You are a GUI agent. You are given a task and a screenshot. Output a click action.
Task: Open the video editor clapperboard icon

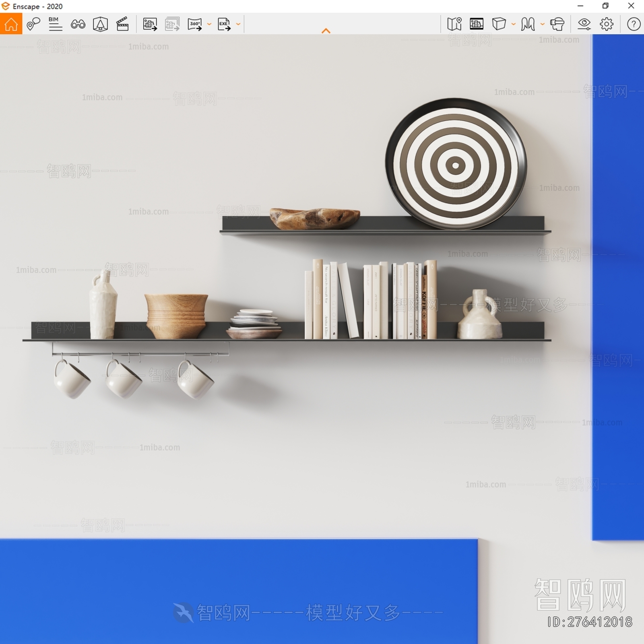(x=122, y=24)
